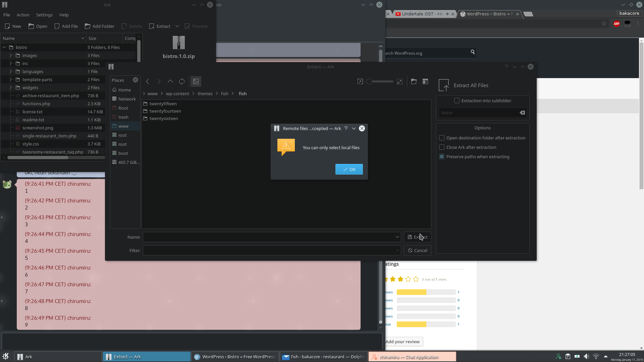Screen dimensions: 644x362
Task: Clear the bistro subfolder field
Action: point(522,113)
